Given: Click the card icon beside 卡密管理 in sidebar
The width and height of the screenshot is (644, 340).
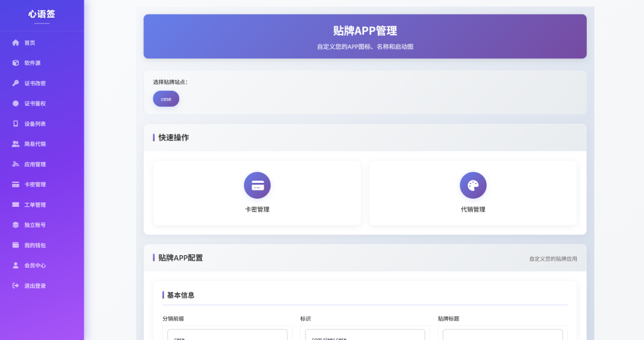Looking at the screenshot, I should pyautogui.click(x=16, y=184).
